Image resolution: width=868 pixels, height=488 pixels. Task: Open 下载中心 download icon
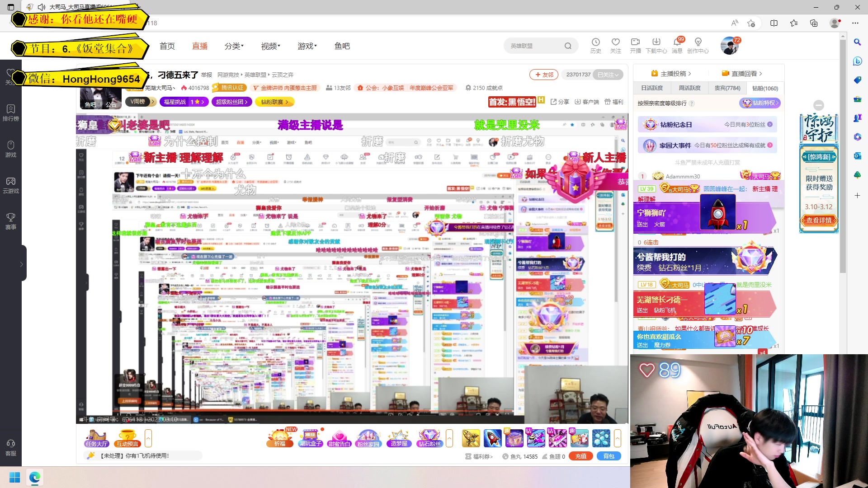[x=656, y=45]
